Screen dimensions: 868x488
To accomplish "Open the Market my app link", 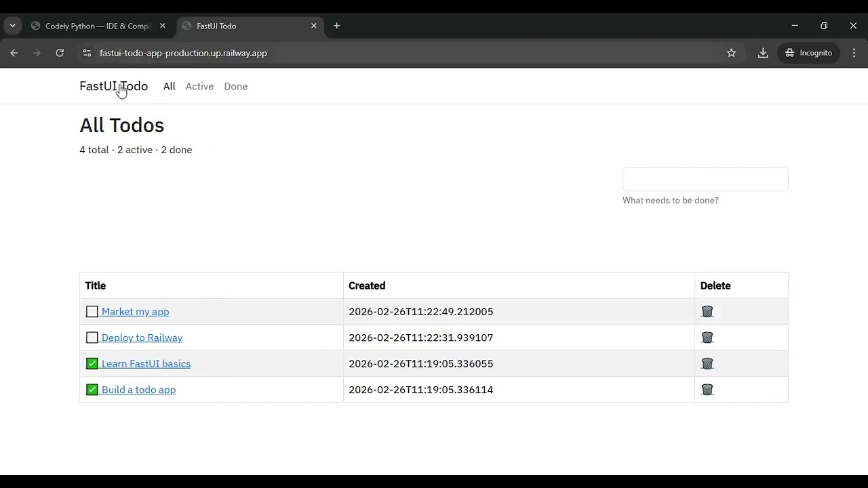I will [x=135, y=312].
